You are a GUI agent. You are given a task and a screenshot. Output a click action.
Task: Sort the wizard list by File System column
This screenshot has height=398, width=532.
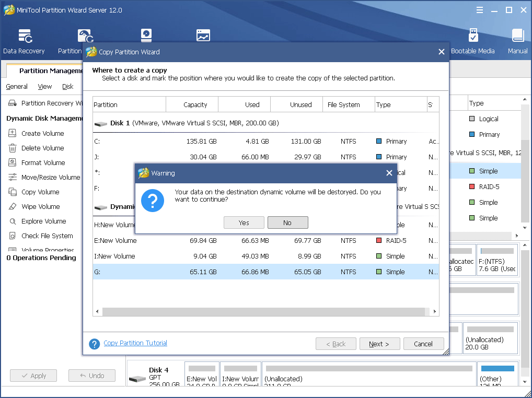click(349, 104)
